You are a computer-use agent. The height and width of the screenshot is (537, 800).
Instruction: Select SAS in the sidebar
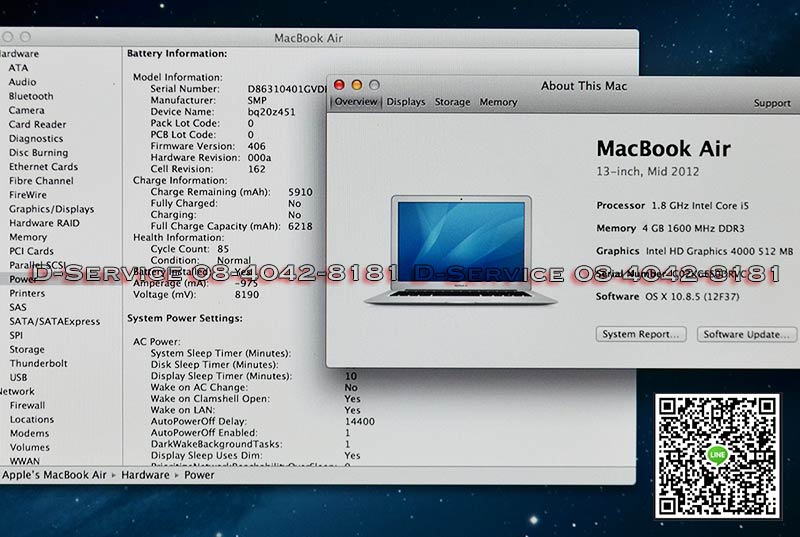(x=18, y=307)
